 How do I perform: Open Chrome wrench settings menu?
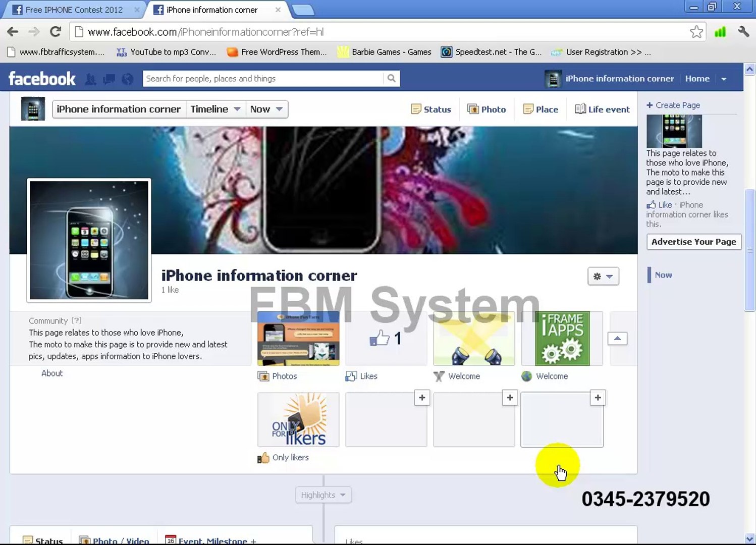[x=743, y=32]
